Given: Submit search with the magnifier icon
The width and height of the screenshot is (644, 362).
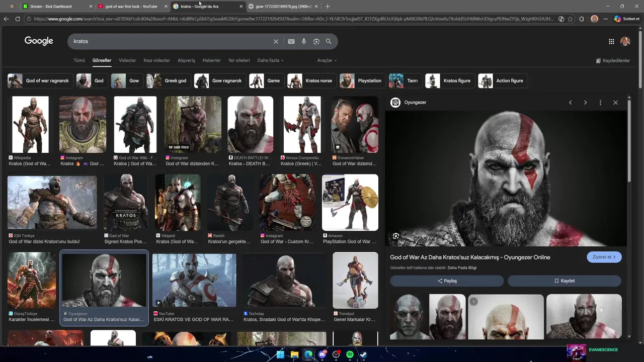Looking at the screenshot, I should point(329,42).
